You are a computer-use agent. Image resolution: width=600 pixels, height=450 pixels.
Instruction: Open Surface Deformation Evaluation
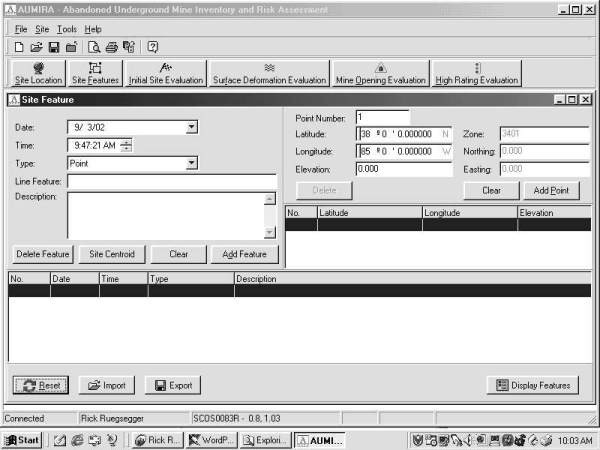tap(269, 73)
